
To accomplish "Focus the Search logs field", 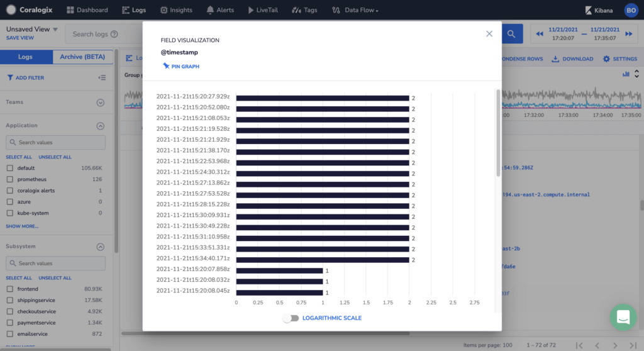I will pos(105,34).
